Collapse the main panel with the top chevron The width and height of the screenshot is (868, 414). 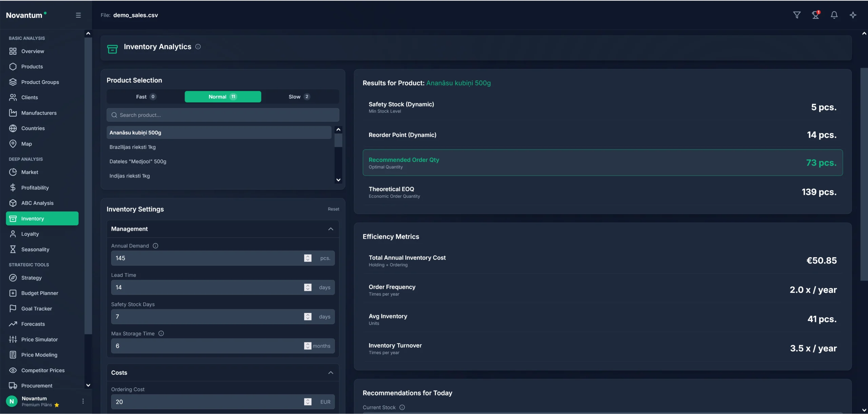point(864,33)
